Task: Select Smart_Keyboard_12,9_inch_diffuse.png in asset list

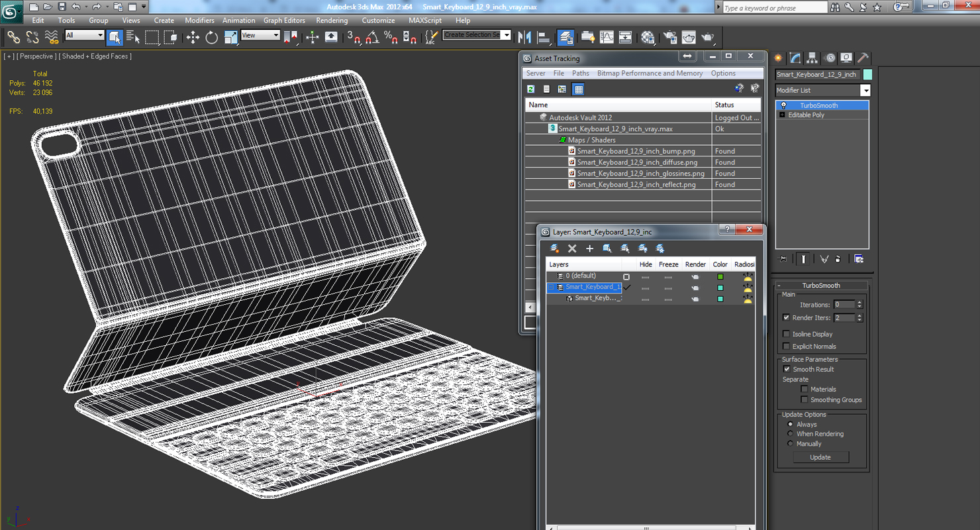Action: tap(636, 162)
